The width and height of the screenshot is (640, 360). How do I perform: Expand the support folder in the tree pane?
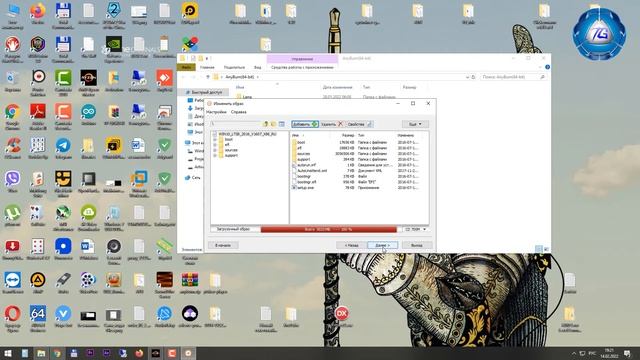pyautogui.click(x=215, y=156)
